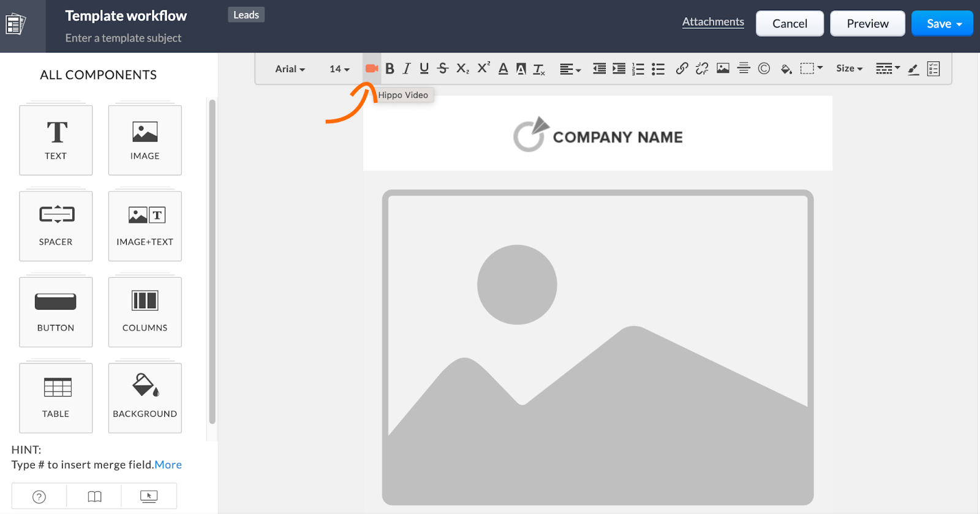The image size is (980, 514).
Task: Insert a horizontal line
Action: point(744,69)
